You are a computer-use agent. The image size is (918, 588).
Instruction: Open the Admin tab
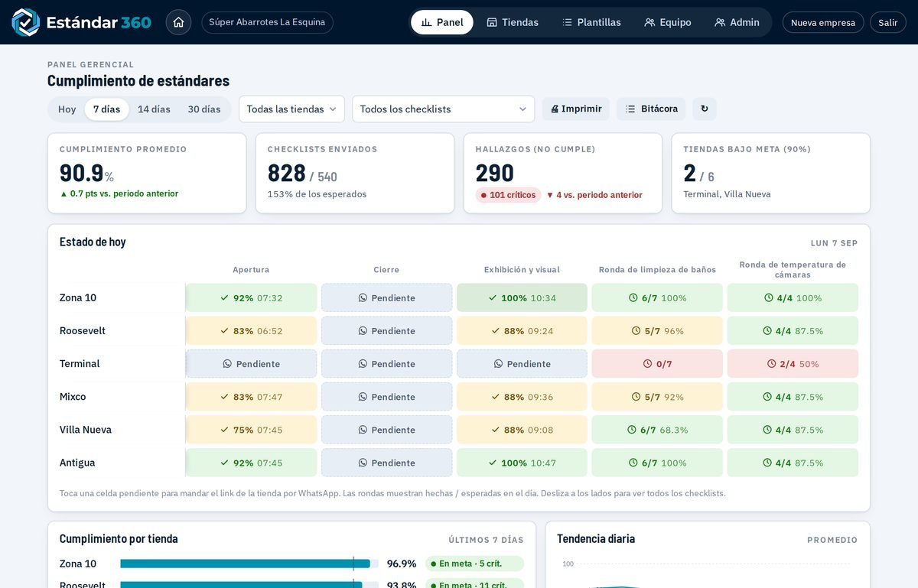(x=737, y=22)
